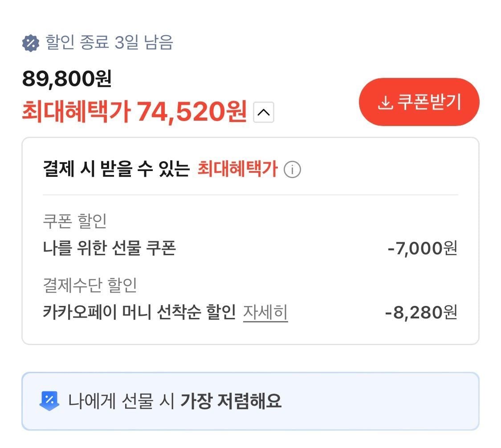Image resolution: width=501 pixels, height=448 pixels.
Task: Collapse the 최대혜택가 details chevron
Action: click(x=264, y=113)
